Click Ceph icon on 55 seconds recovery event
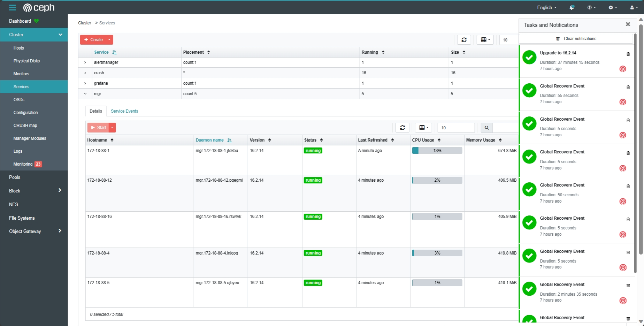Screen dimensions: 644x326 click(623, 102)
